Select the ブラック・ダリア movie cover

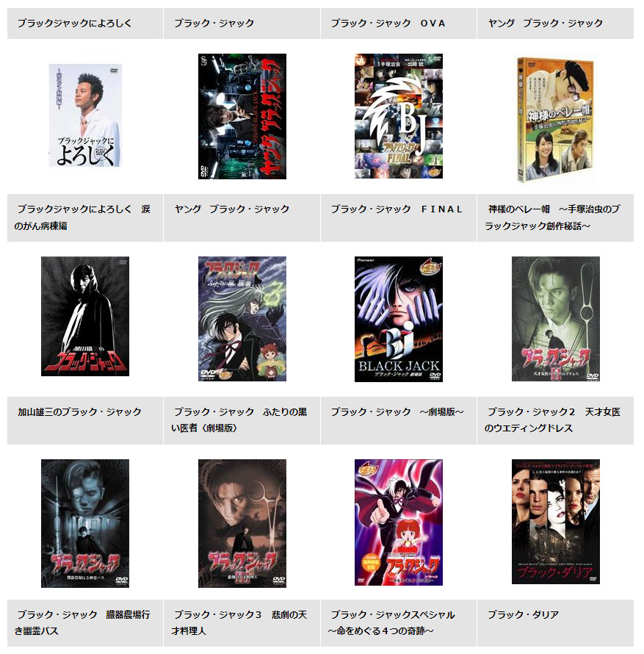556,522
